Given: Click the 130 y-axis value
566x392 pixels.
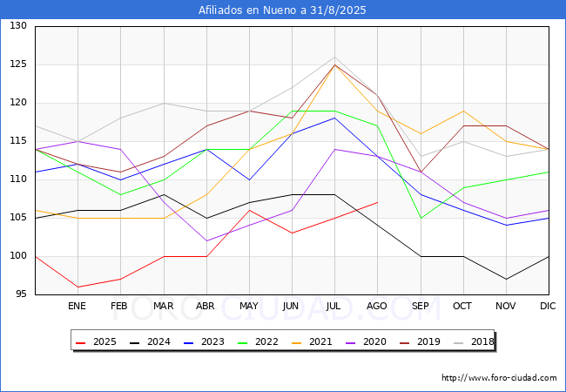Looking at the screenshot, I should point(18,26).
